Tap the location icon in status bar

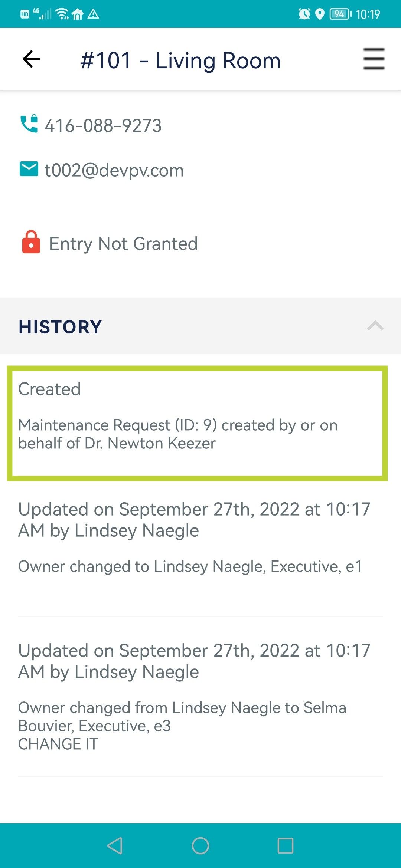pos(320,14)
